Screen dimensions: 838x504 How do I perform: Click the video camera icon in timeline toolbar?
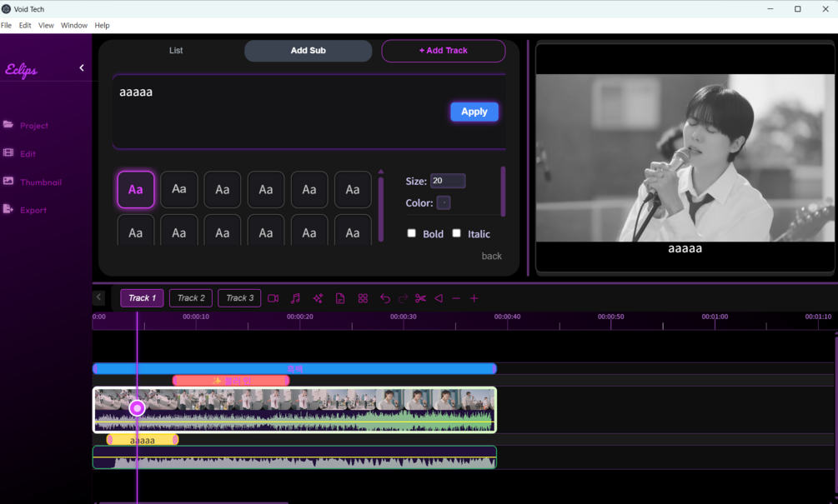click(273, 298)
